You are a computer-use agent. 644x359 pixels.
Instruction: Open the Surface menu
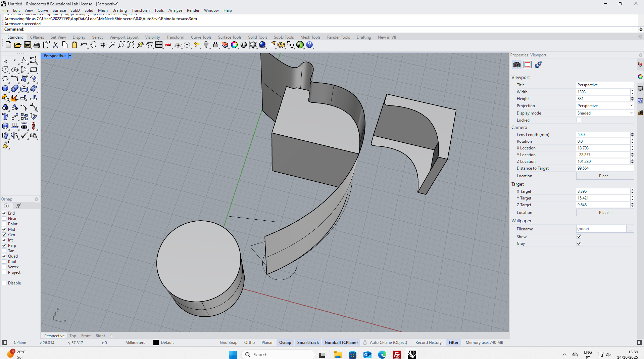click(x=59, y=10)
